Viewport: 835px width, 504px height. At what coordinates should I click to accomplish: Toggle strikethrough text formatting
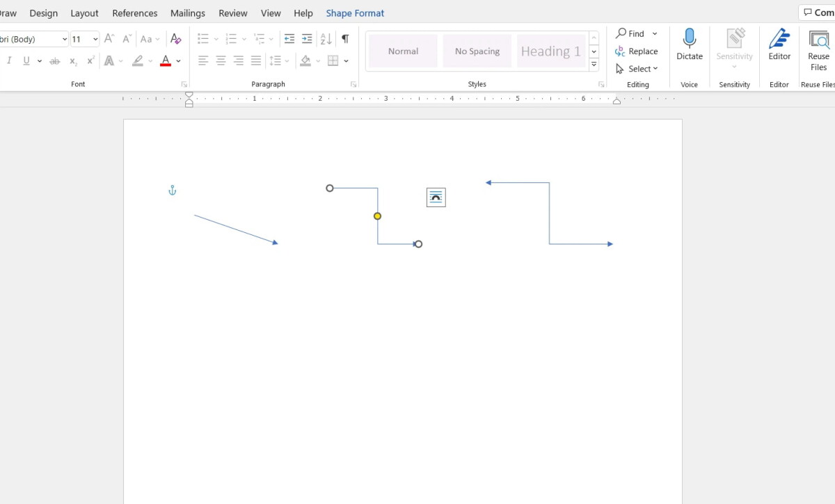click(54, 61)
